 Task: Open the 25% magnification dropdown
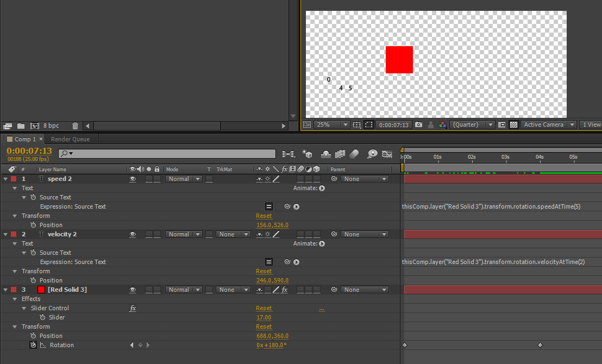(x=331, y=124)
